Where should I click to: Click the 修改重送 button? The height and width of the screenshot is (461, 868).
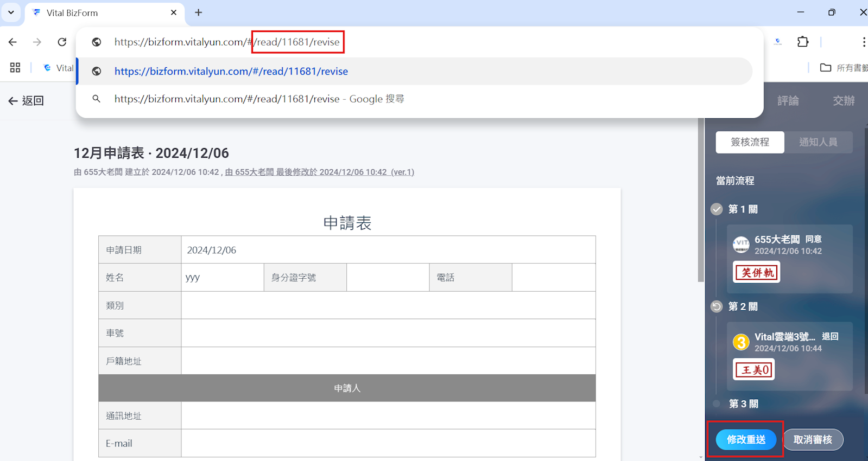[x=746, y=439]
